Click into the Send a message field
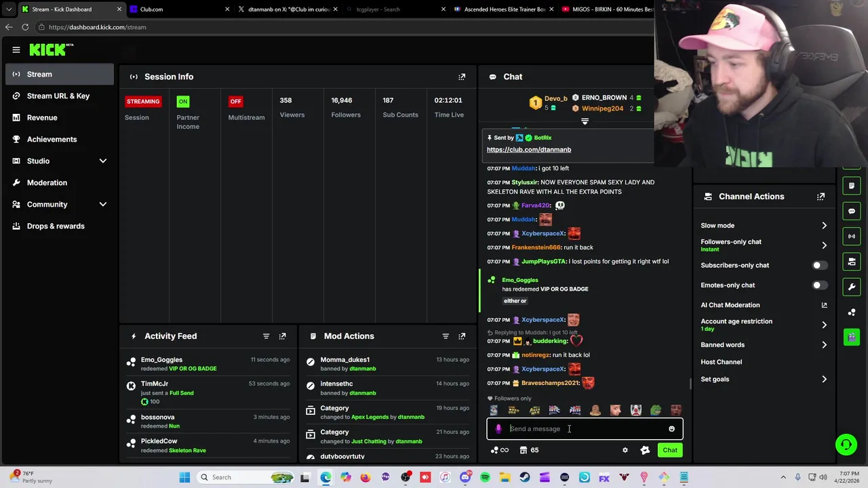Image resolution: width=868 pixels, height=488 pixels. [x=585, y=428]
